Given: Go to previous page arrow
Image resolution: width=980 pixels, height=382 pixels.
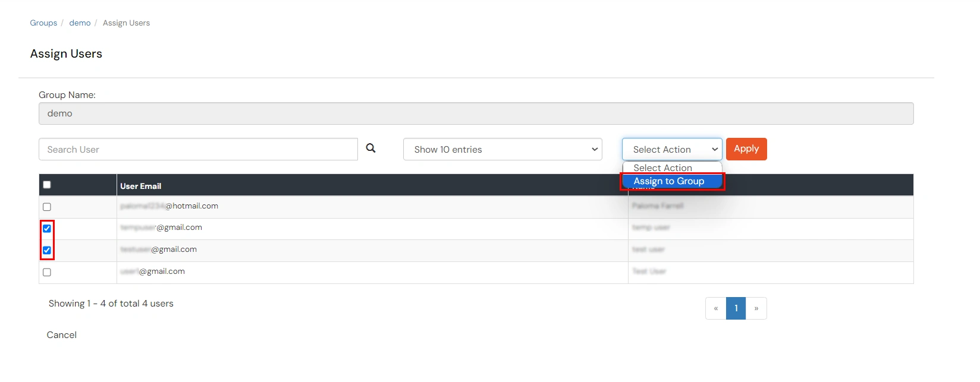Looking at the screenshot, I should point(716,308).
